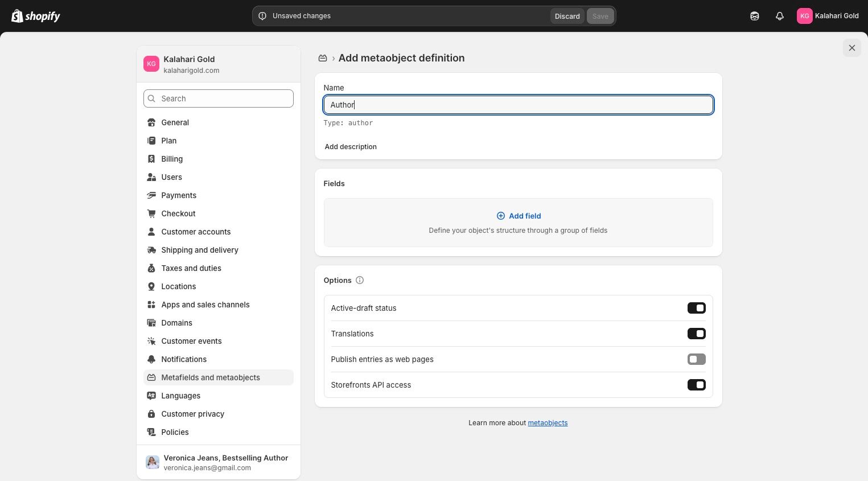
Task: Turn off Translations toggle
Action: (x=696, y=334)
